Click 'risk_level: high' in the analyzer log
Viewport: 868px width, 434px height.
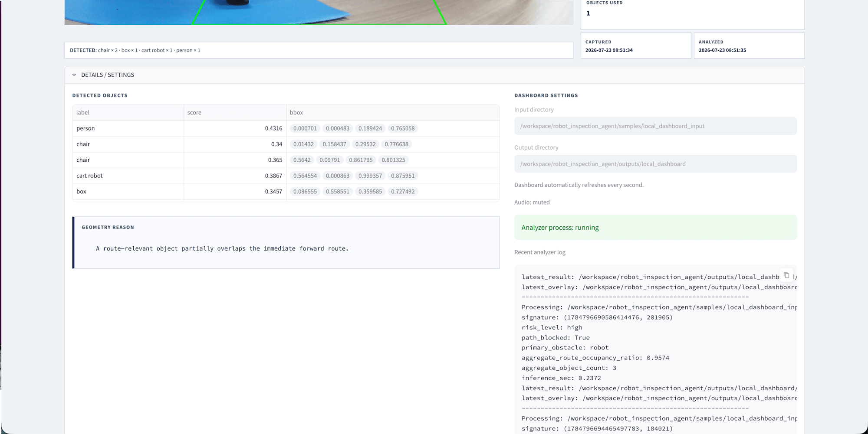point(552,328)
